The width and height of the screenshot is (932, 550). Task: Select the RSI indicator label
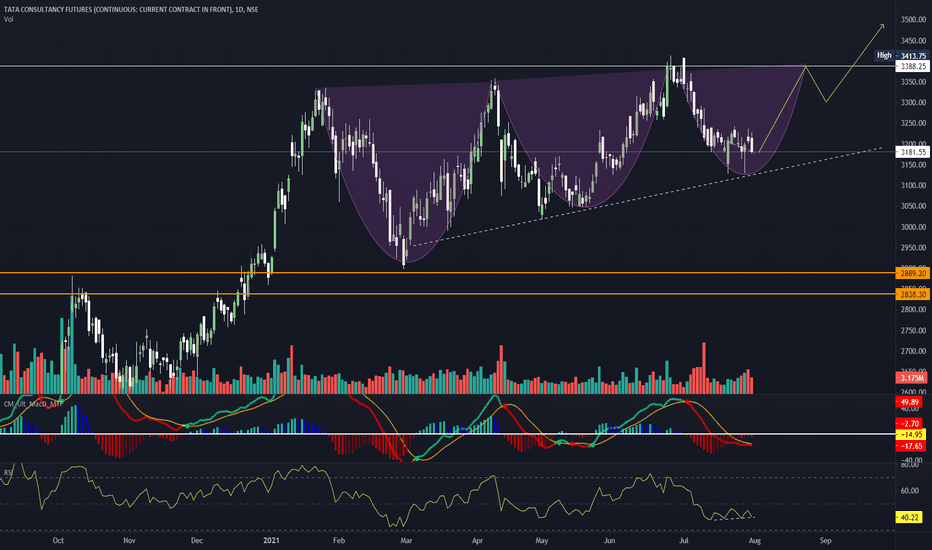8,473
